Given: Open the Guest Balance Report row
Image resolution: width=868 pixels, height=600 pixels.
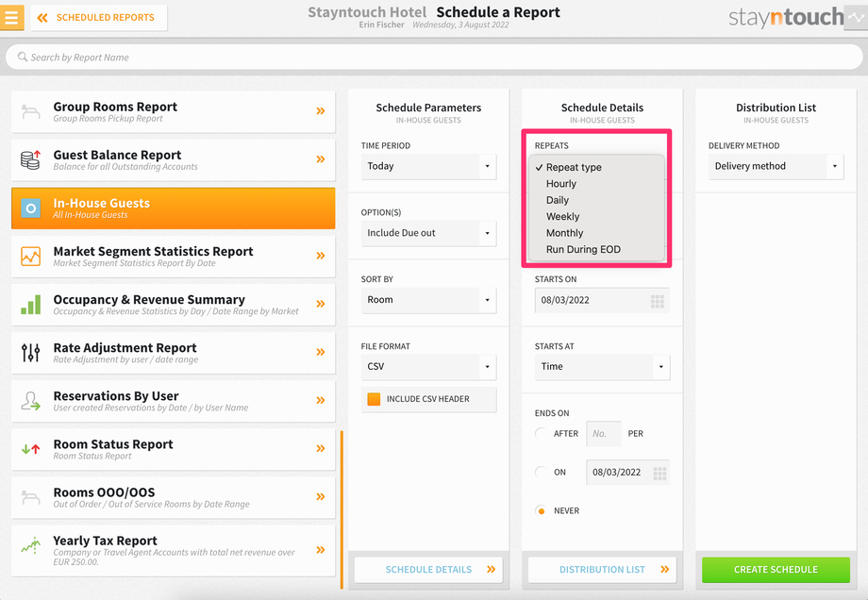Looking at the screenshot, I should pyautogui.click(x=174, y=160).
